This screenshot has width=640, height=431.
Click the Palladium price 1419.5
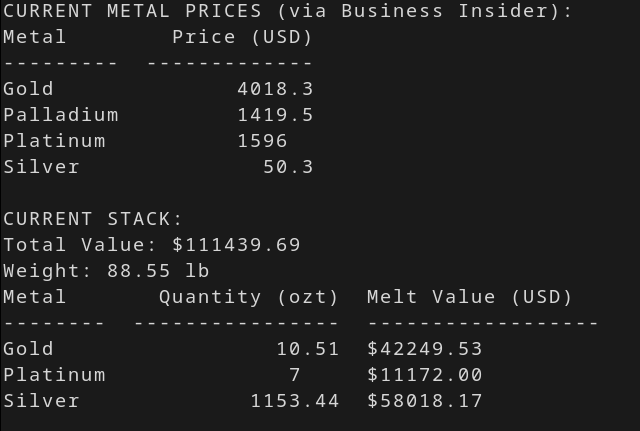[x=276, y=115]
